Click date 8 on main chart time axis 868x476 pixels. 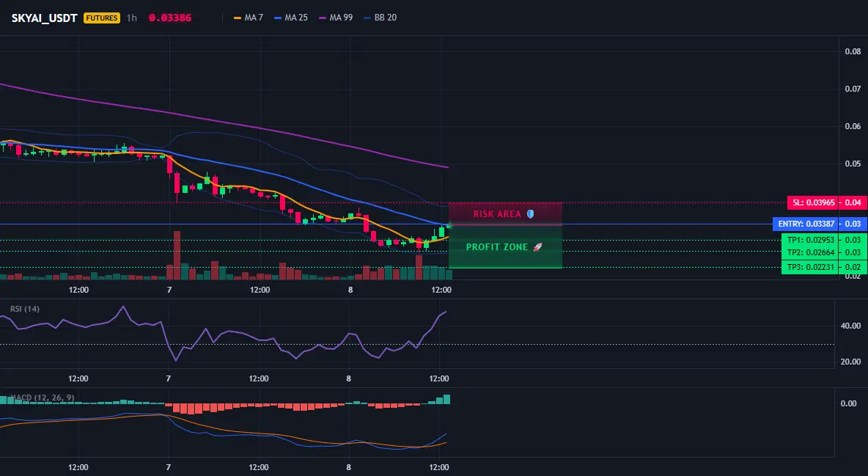click(x=350, y=290)
